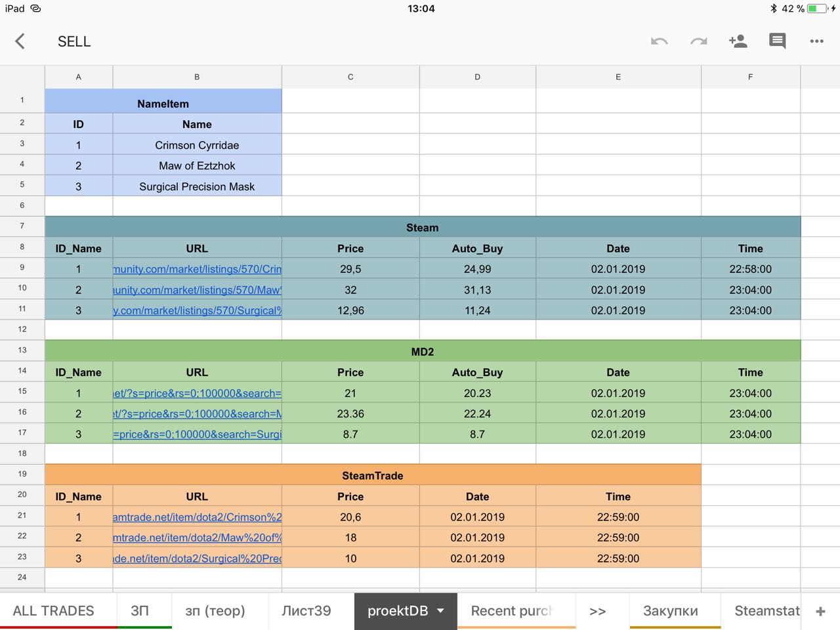Select MD2 Auto_Buy cell 22.24

click(478, 413)
